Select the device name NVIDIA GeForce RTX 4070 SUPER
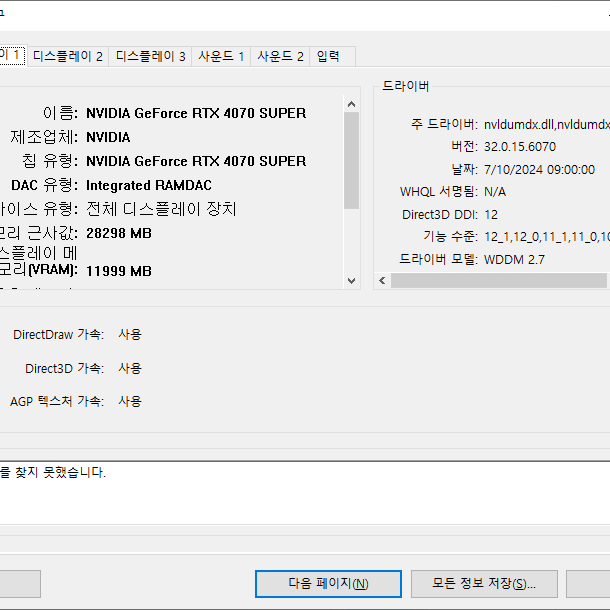 coord(196,113)
